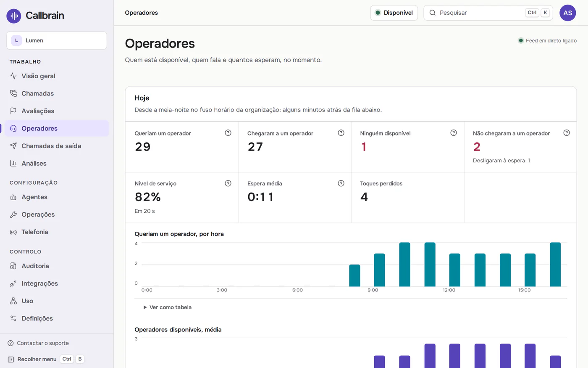Image resolution: width=588 pixels, height=368 pixels.
Task: Click Desligaram à espera: 1 text
Action: click(x=501, y=161)
